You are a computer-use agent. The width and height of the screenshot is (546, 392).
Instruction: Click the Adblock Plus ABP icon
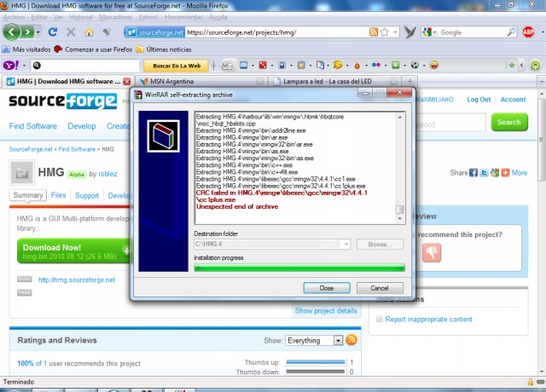click(528, 32)
